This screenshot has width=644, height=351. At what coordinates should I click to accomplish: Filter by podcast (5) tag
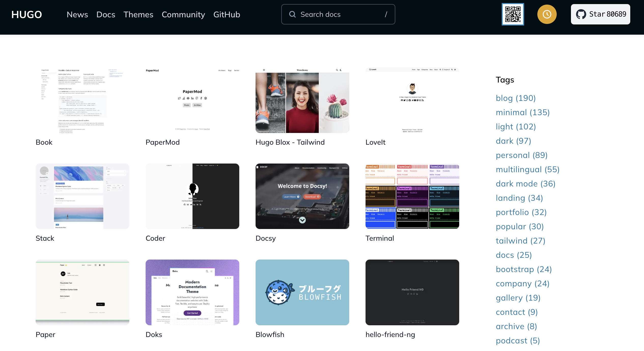click(518, 341)
